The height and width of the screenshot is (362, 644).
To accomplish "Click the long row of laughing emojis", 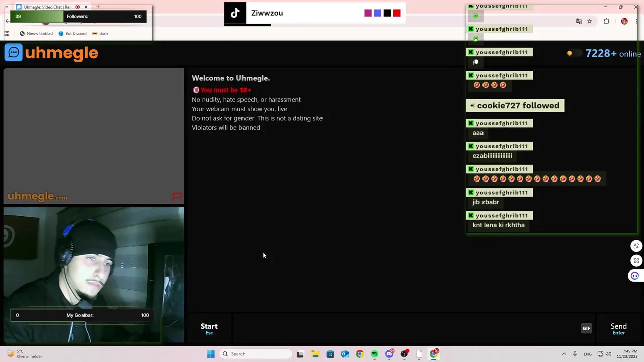I will pos(537,179).
